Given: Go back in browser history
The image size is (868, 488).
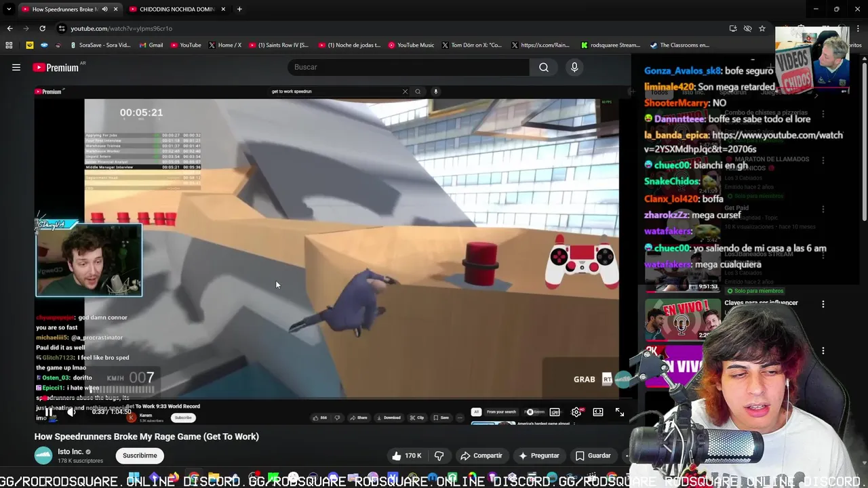Looking at the screenshot, I should tap(9, 28).
